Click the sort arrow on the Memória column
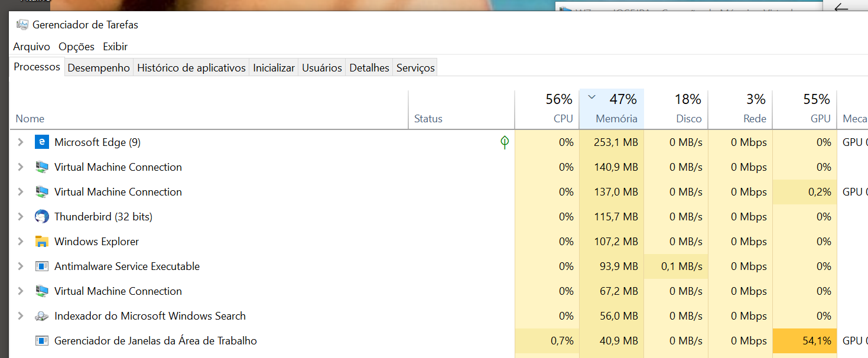 [591, 97]
